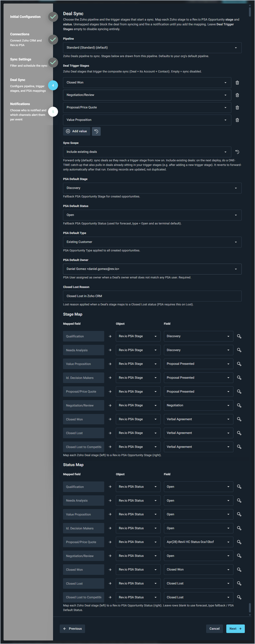Image resolution: width=255 pixels, height=644 pixels.
Task: Go to Notifications step
Action: (20, 104)
